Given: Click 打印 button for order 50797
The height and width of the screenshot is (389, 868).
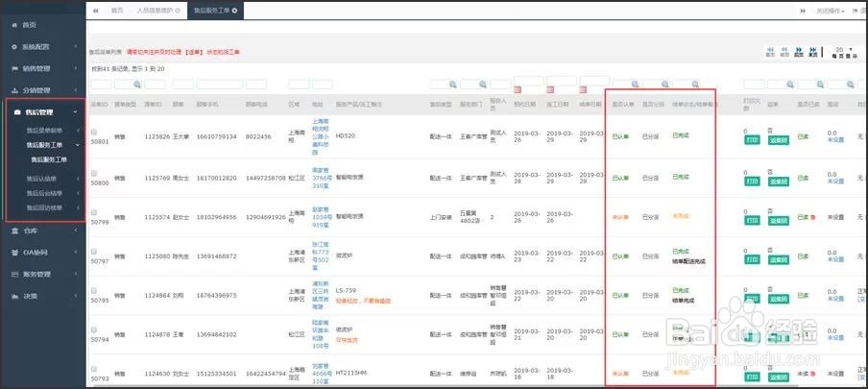Looking at the screenshot, I should [751, 258].
